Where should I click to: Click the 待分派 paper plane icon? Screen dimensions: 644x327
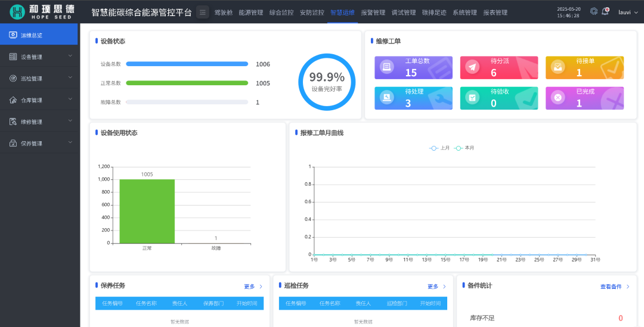click(x=472, y=67)
